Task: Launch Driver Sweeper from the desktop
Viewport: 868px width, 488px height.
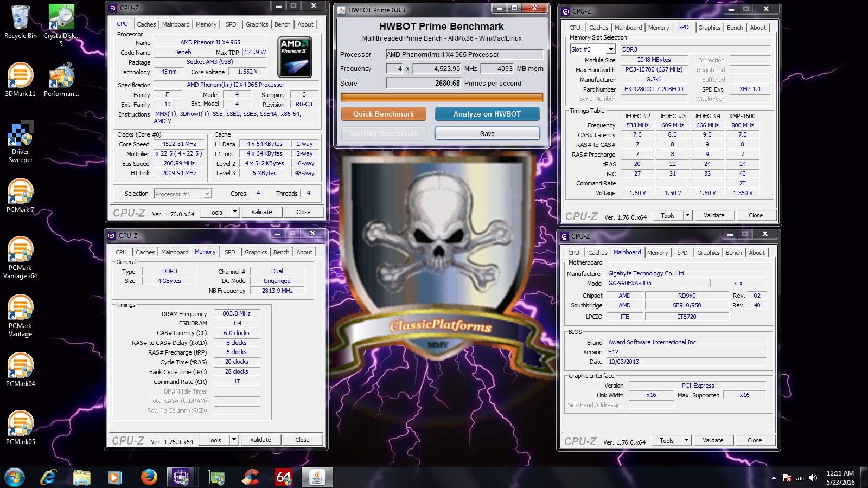Action: tap(20, 142)
